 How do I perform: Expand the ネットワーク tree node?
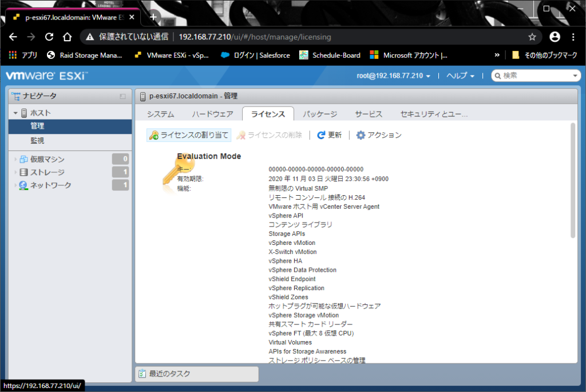click(15, 185)
